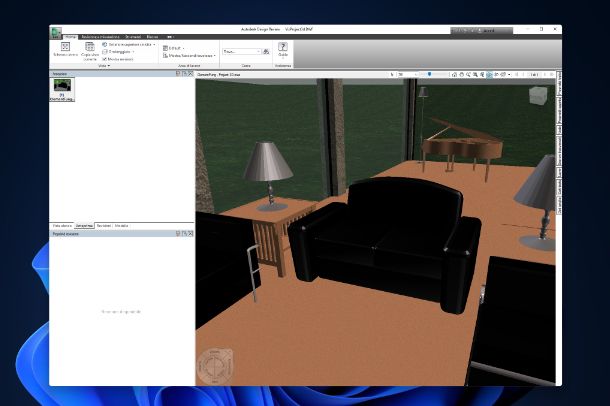Select the highlighted second panel tab
Image resolution: width=610 pixels, height=406 pixels.
coord(84,226)
